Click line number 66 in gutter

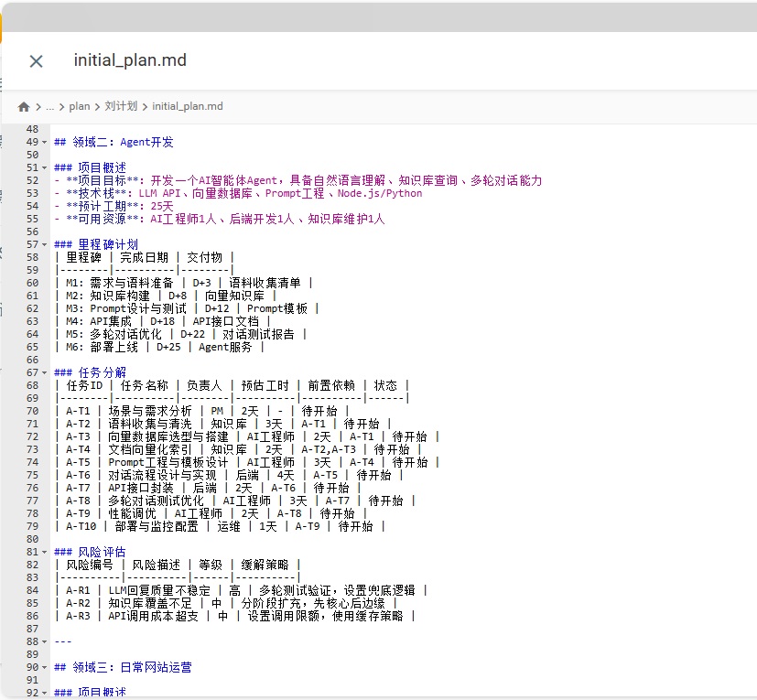tap(32, 361)
